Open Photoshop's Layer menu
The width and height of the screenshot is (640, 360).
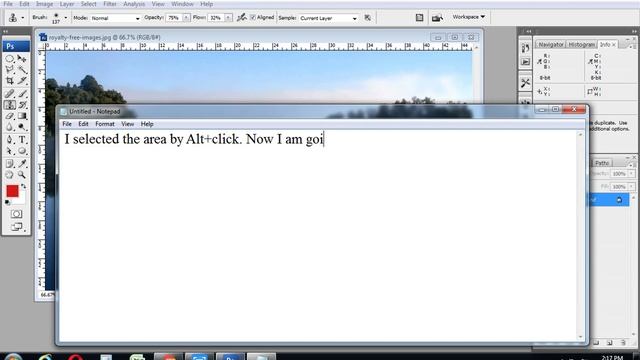(x=67, y=4)
